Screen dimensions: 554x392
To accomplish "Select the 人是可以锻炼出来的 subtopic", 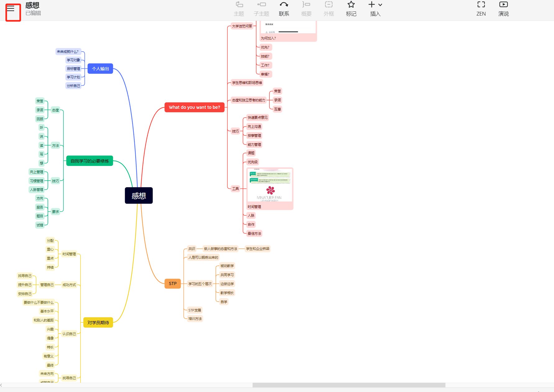I will (x=203, y=257).
